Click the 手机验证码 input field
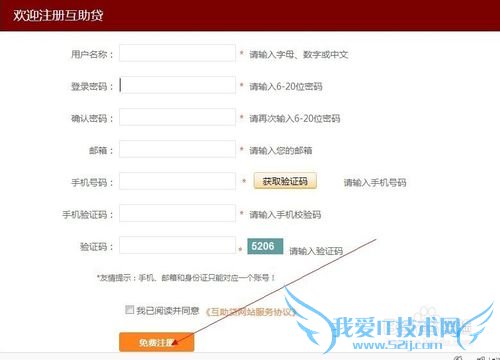Viewport: 500px width, 360px height. [177, 213]
